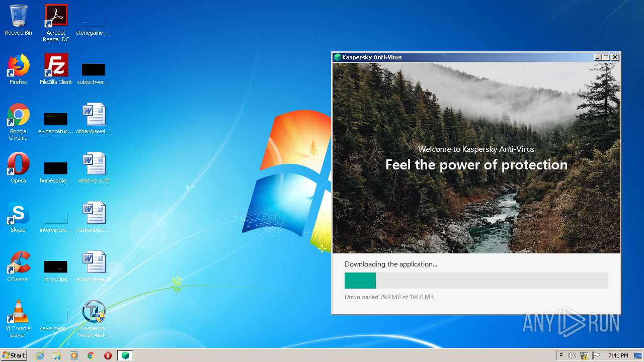Open Windows Explorer folder in taskbar
The width and height of the screenshot is (644, 362).
pyautogui.click(x=57, y=355)
